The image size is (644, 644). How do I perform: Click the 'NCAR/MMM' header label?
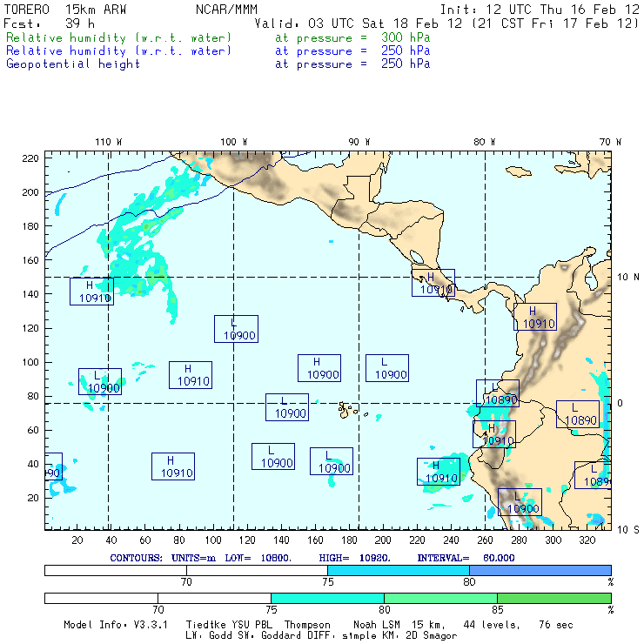tap(226, 10)
